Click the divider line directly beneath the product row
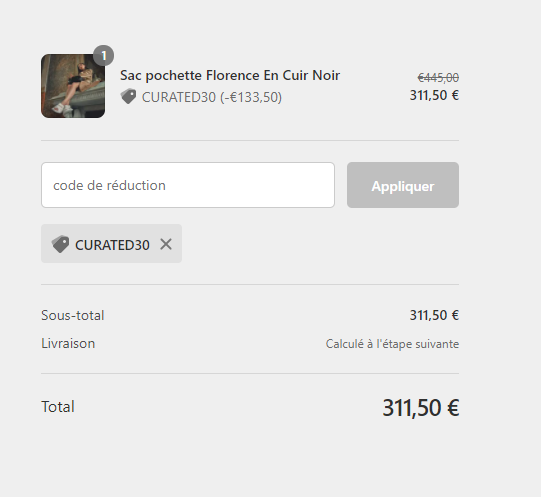This screenshot has width=541, height=497. tap(250, 140)
